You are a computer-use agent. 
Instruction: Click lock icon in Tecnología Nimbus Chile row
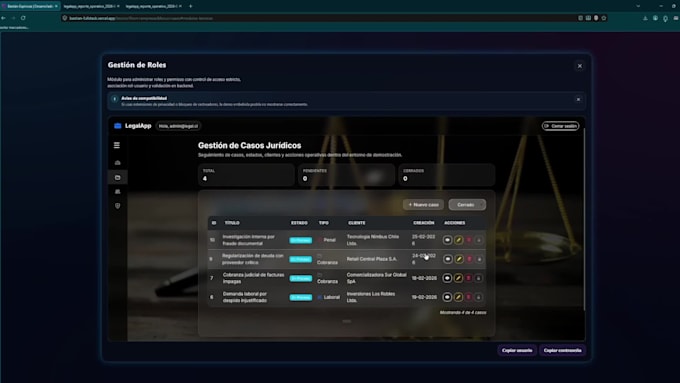[479, 240]
